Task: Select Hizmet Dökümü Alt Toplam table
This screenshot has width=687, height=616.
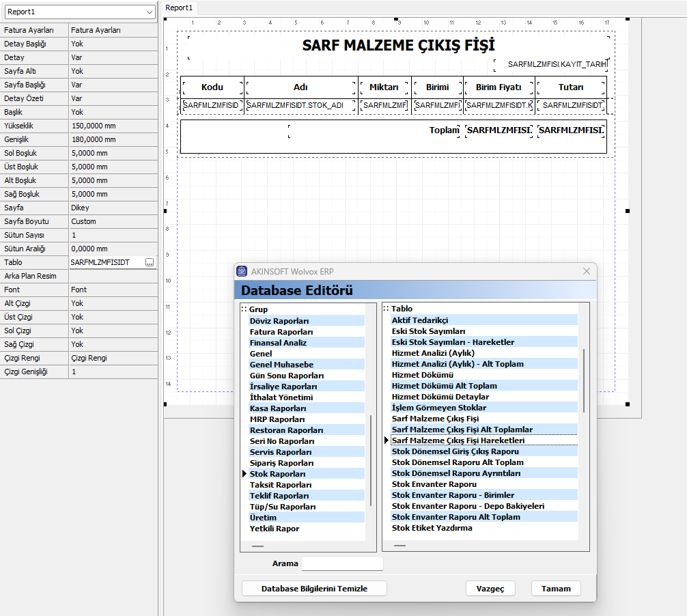Action: (484, 386)
